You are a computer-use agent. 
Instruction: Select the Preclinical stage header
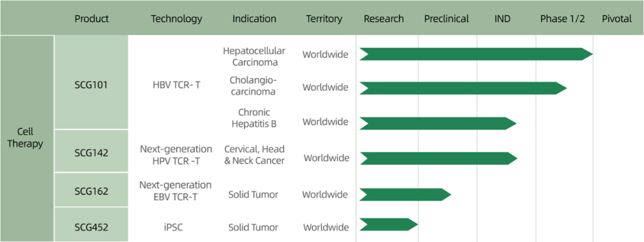[447, 18]
